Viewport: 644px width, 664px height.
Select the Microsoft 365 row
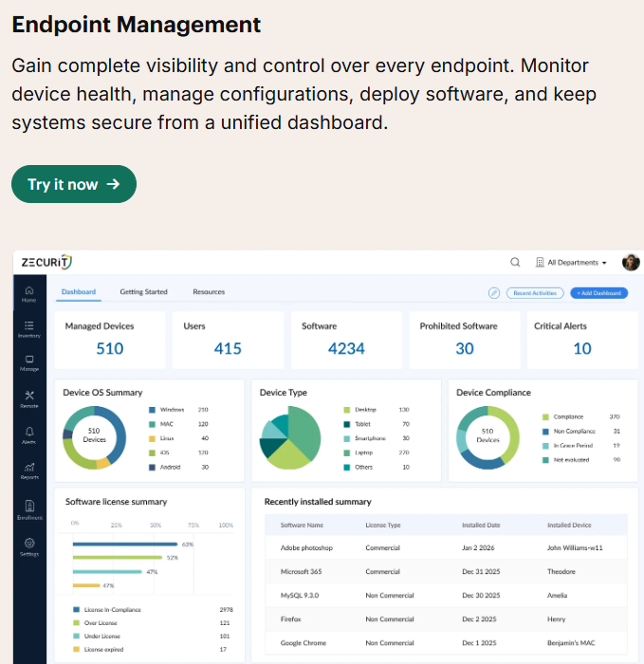point(446,572)
